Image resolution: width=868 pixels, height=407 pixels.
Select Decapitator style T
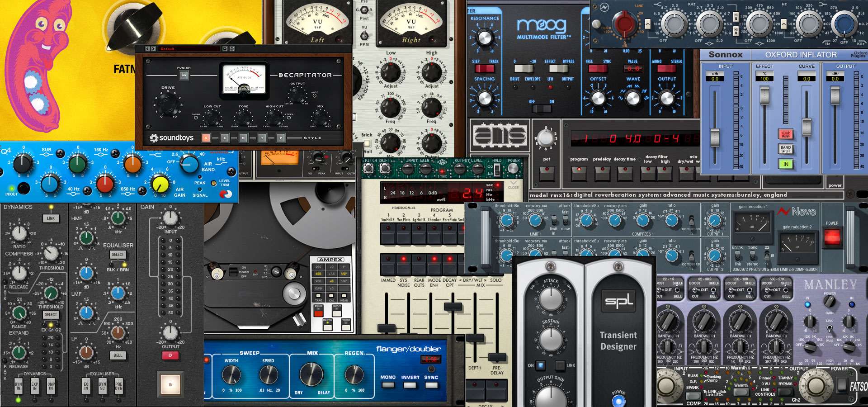(x=262, y=138)
